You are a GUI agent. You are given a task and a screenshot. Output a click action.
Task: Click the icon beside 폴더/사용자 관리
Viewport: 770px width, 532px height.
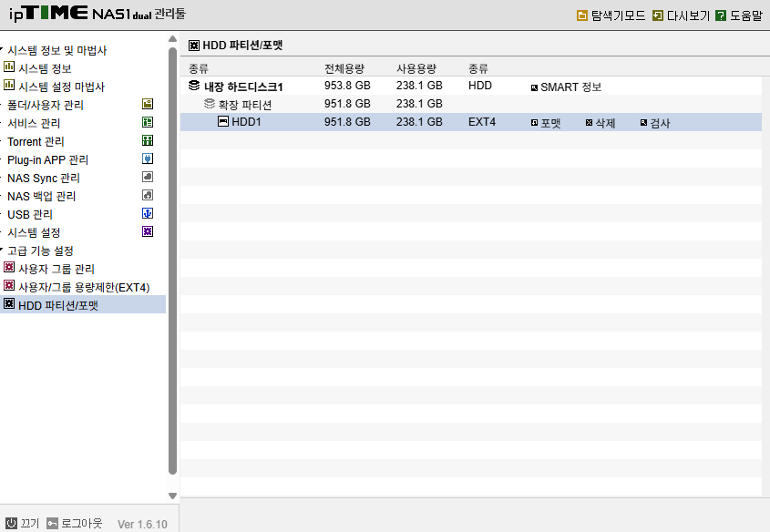[x=148, y=104]
